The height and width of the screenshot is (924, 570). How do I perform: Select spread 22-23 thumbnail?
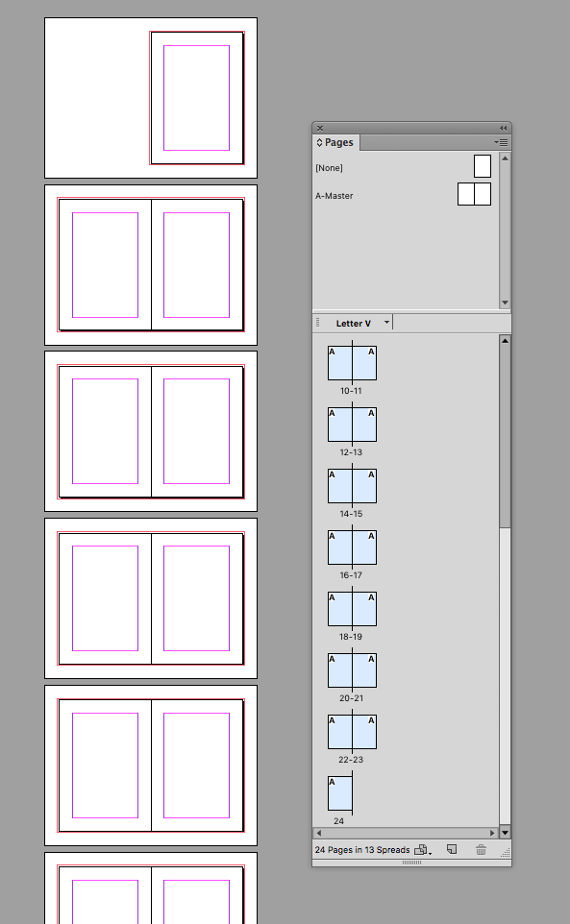point(352,731)
